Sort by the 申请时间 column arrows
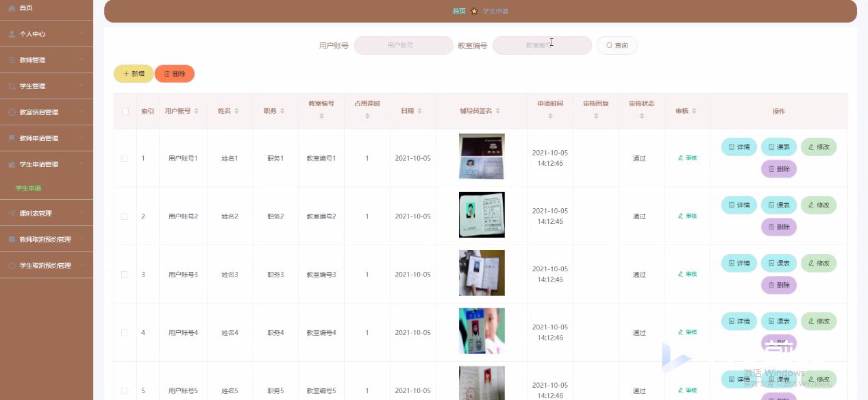The height and width of the screenshot is (400, 868). tap(550, 117)
